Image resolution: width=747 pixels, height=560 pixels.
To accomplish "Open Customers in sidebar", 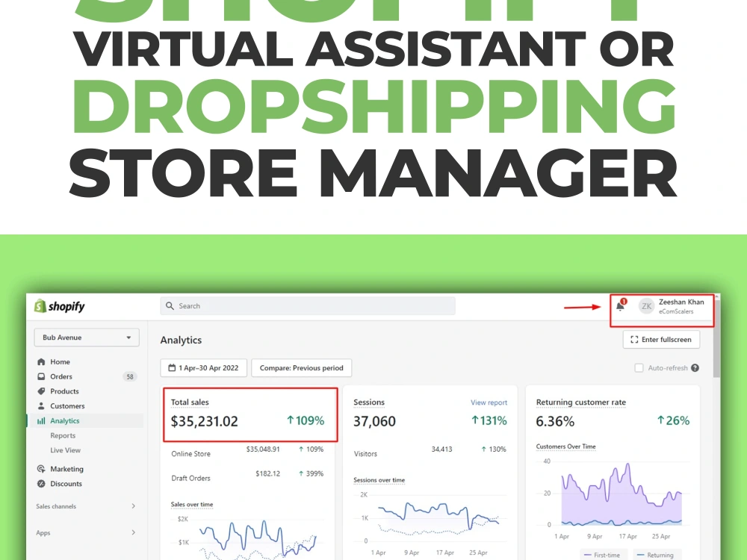I will 68,406.
